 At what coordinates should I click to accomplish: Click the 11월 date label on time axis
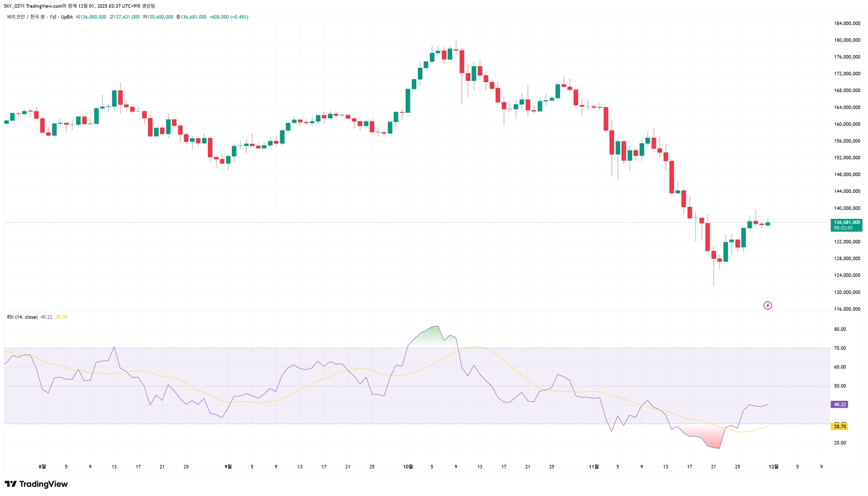594,467
